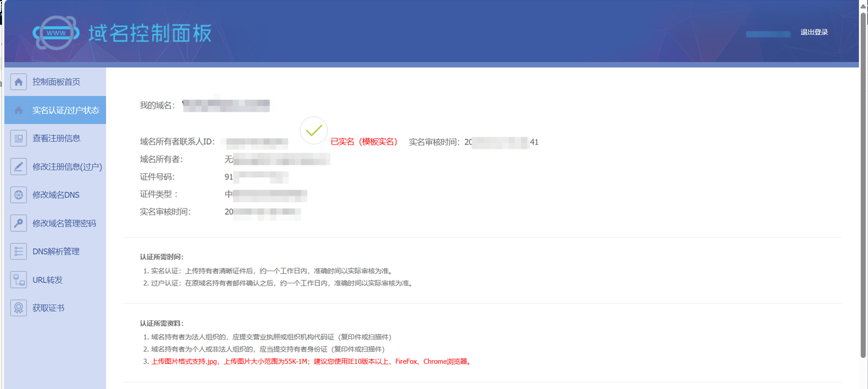Click the www globe logo in header
868x389 pixels.
pyautogui.click(x=56, y=32)
